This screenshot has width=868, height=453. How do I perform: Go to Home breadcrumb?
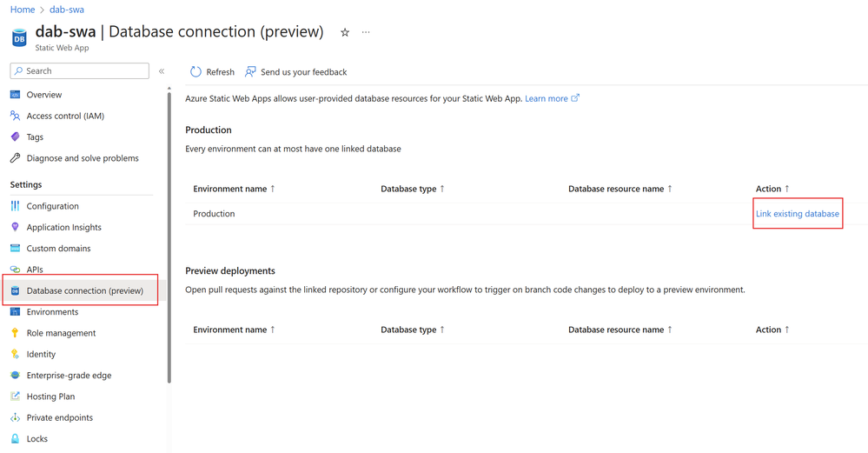point(23,10)
